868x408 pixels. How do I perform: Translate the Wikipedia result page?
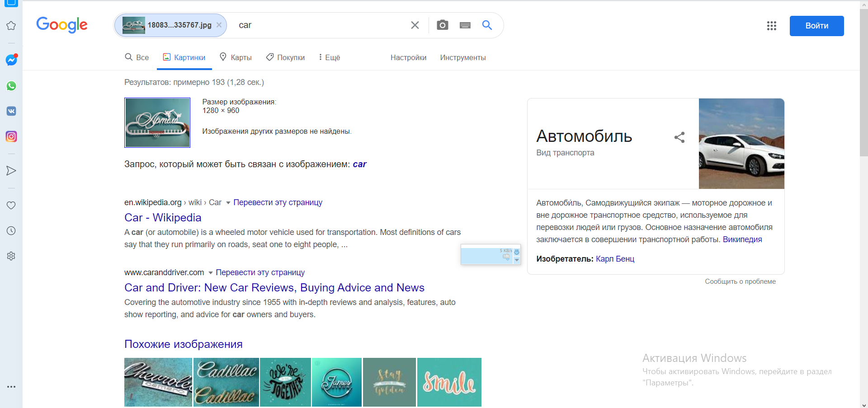[278, 202]
